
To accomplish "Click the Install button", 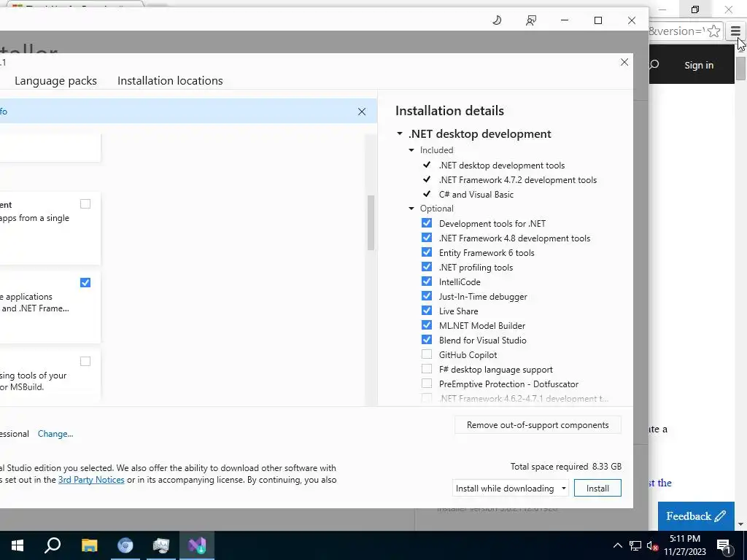I will 597,488.
